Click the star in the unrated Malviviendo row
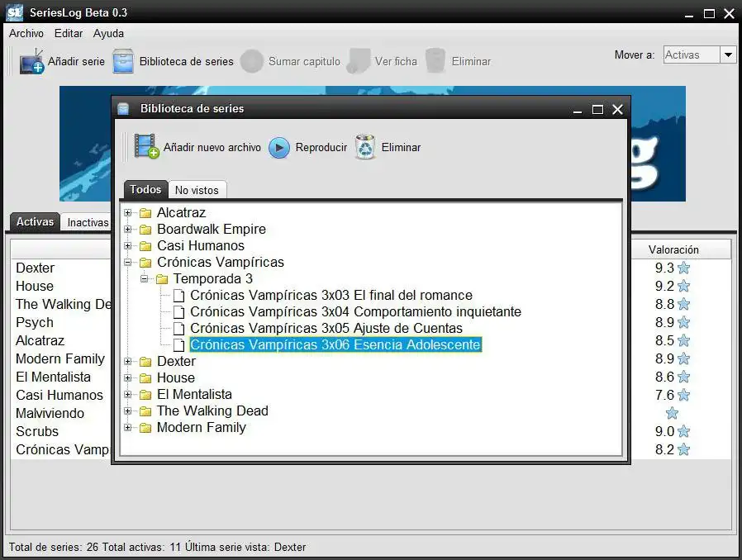 (672, 413)
